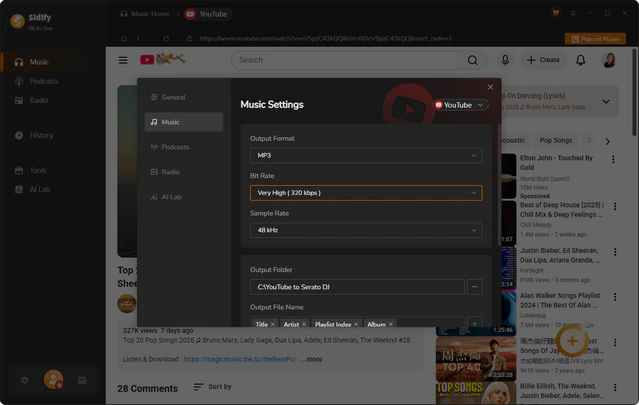Reload the page with the refresh icon

click(x=166, y=39)
